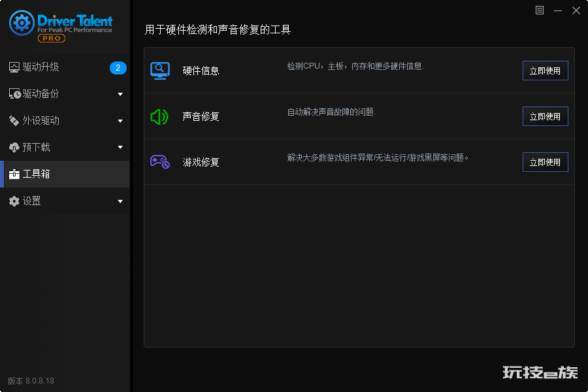
Task: Click the For Peak PC Performance tagline
Action: coord(74,30)
